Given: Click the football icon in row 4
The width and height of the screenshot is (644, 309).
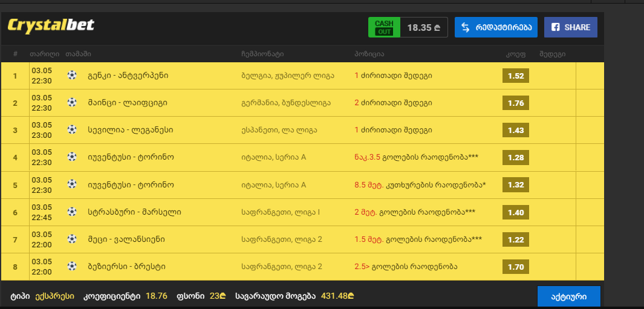Looking at the screenshot, I should pyautogui.click(x=72, y=157).
